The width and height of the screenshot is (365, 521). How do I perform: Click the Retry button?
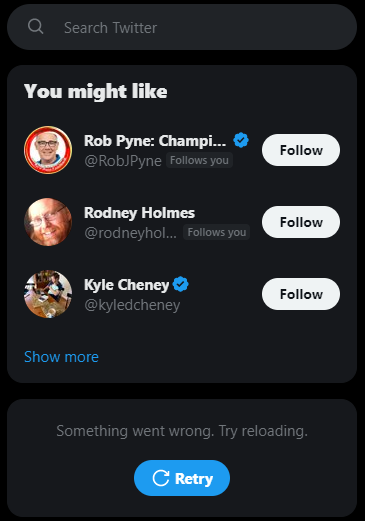coord(182,478)
